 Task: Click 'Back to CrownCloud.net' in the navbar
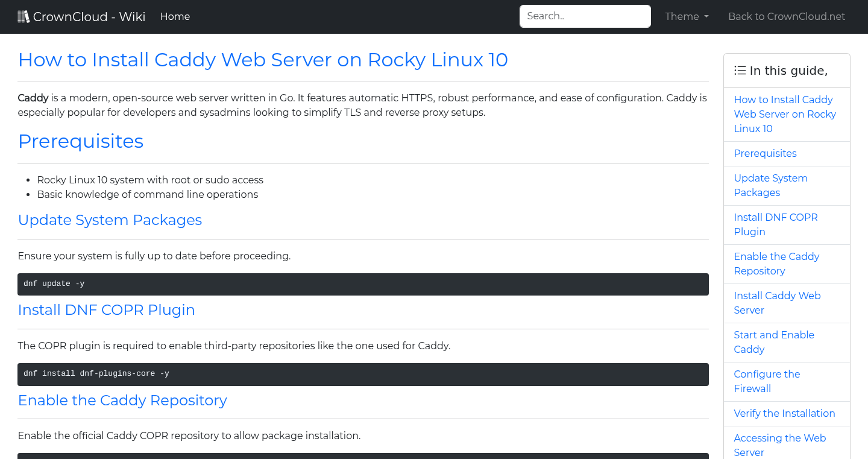[x=787, y=16]
